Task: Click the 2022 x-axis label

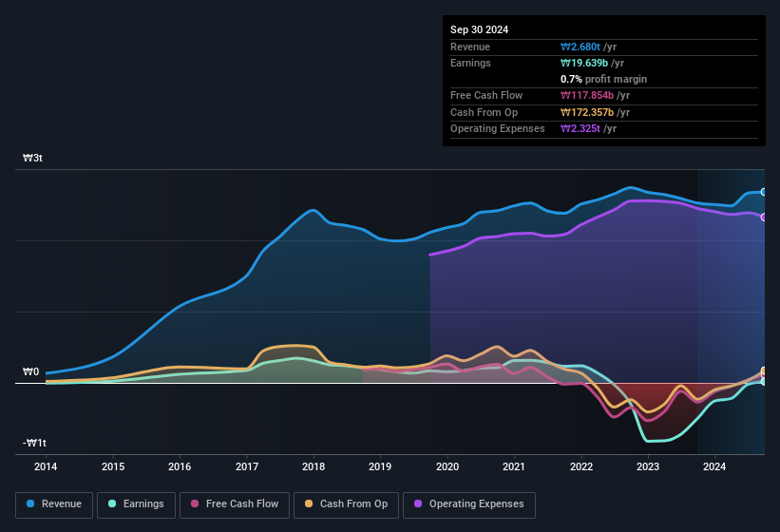Action: point(581,466)
